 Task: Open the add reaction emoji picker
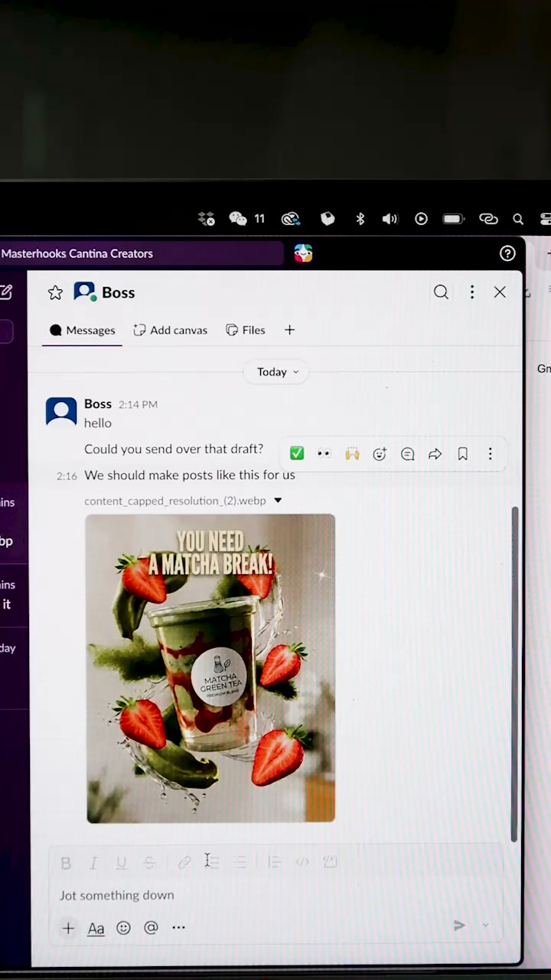pyautogui.click(x=380, y=454)
